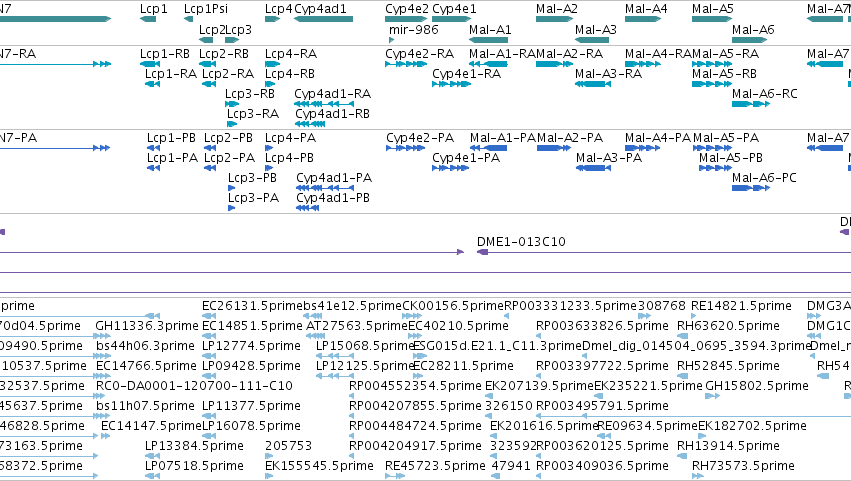Select transcript Lcp3-RA

click(x=232, y=124)
